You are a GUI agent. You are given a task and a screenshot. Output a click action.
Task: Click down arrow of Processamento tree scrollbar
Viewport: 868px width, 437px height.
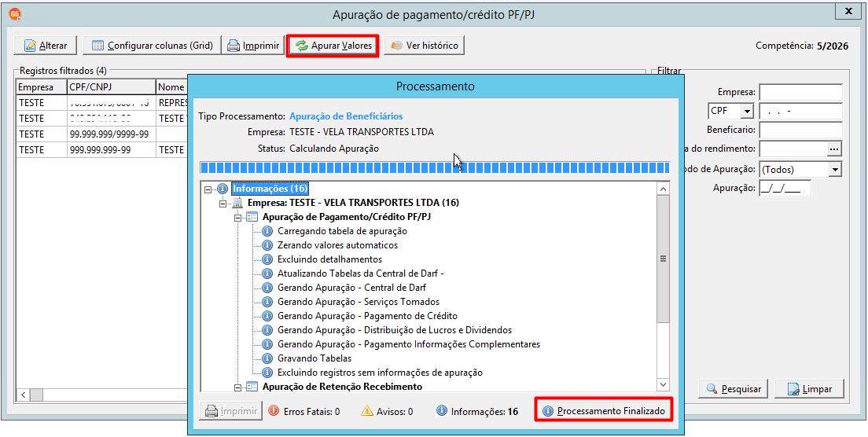point(663,384)
